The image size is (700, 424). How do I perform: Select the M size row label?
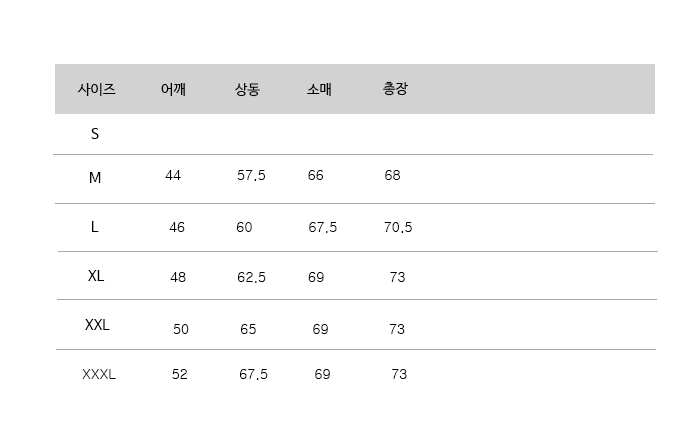pyautogui.click(x=95, y=178)
